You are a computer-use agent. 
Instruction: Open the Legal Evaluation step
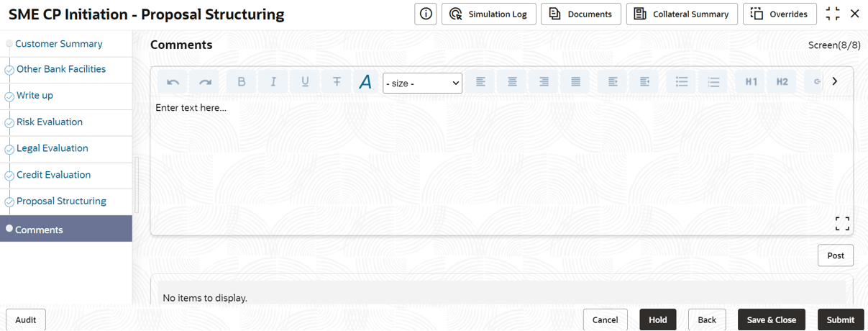[x=52, y=148]
